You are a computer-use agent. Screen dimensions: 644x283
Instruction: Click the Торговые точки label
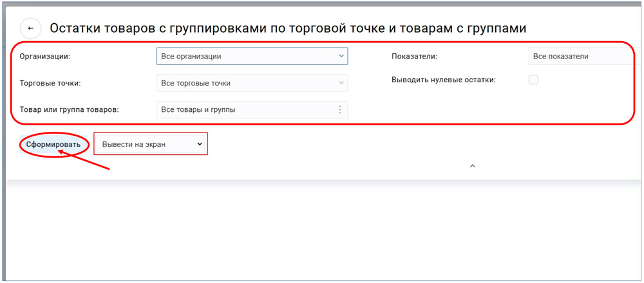click(50, 83)
